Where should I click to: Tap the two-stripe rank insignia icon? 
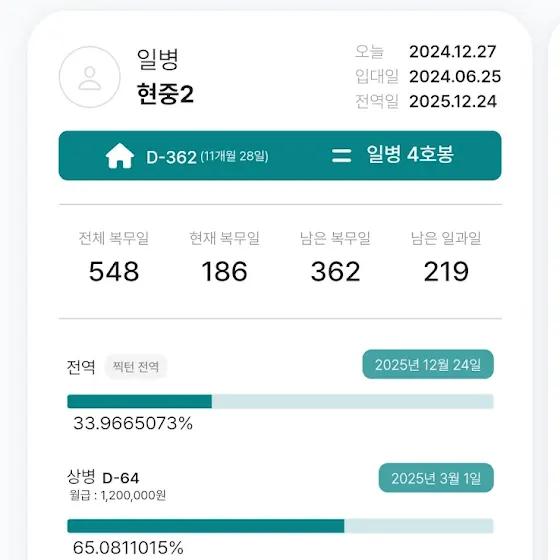pyautogui.click(x=341, y=156)
